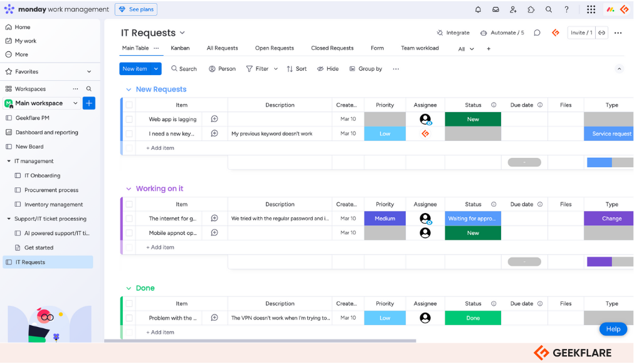The height and width of the screenshot is (364, 634).
Task: Open Main workspace selector dropdown
Action: [75, 103]
